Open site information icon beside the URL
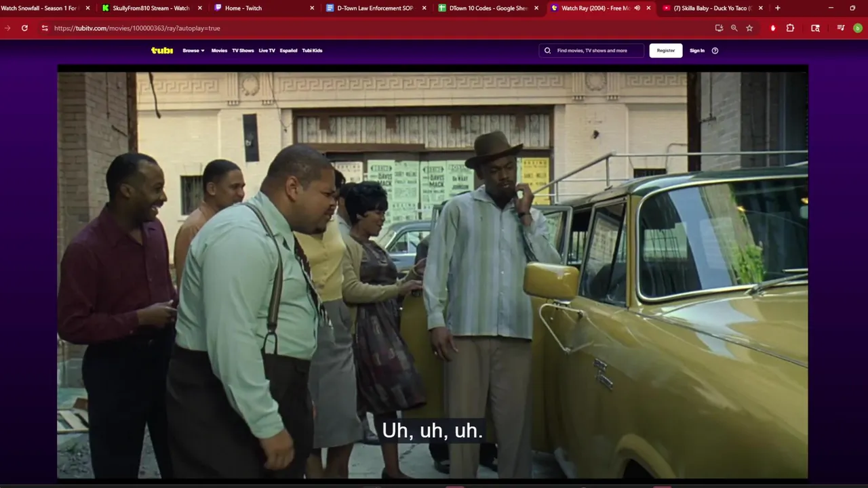The image size is (868, 488). [x=45, y=28]
